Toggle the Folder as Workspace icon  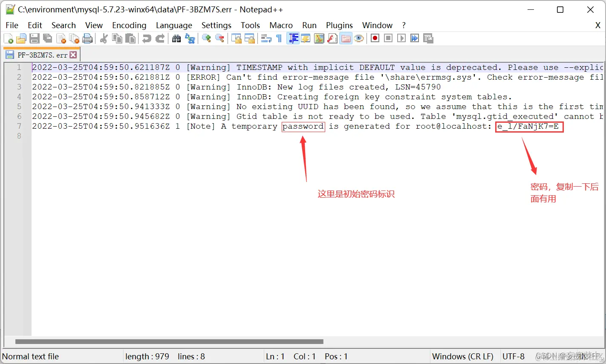[x=346, y=39]
